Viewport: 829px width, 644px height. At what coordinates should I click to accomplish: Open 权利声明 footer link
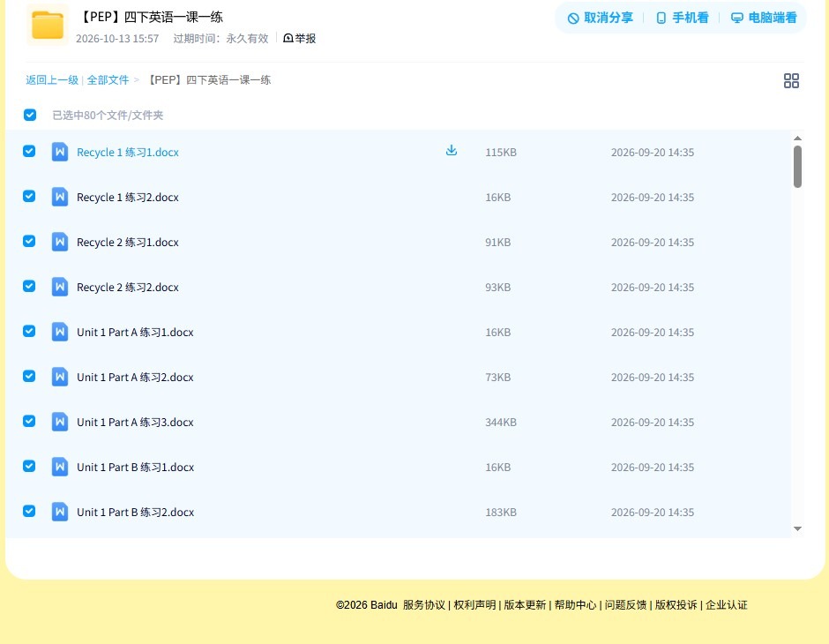pyautogui.click(x=474, y=605)
